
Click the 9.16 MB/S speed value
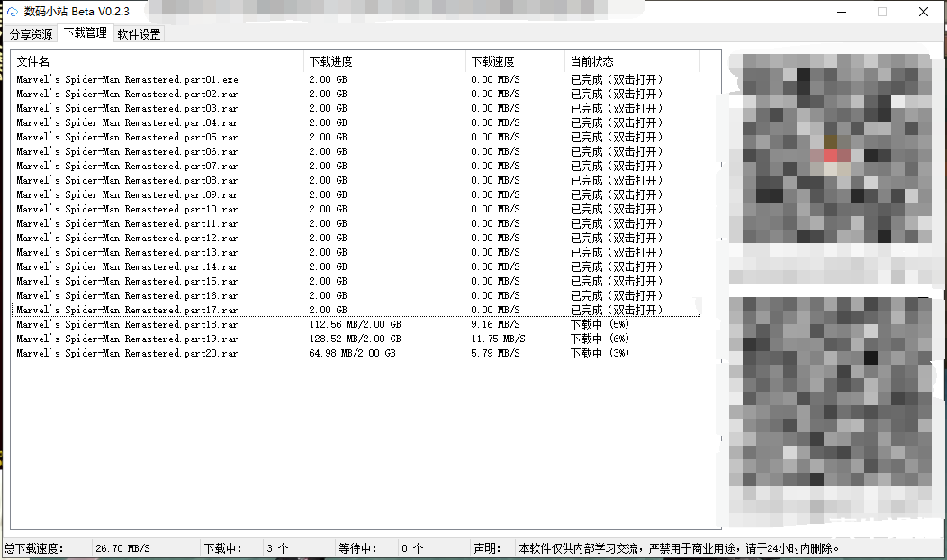coord(495,324)
